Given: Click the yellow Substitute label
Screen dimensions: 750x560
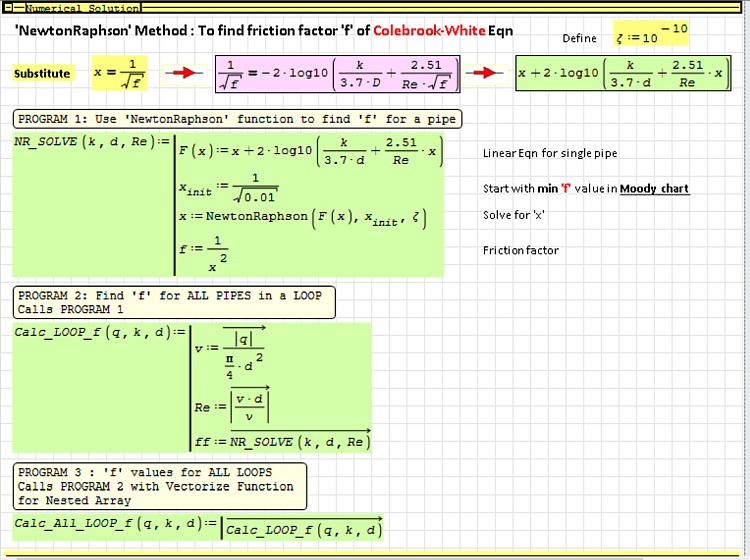Looking at the screenshot, I should pos(42,73).
